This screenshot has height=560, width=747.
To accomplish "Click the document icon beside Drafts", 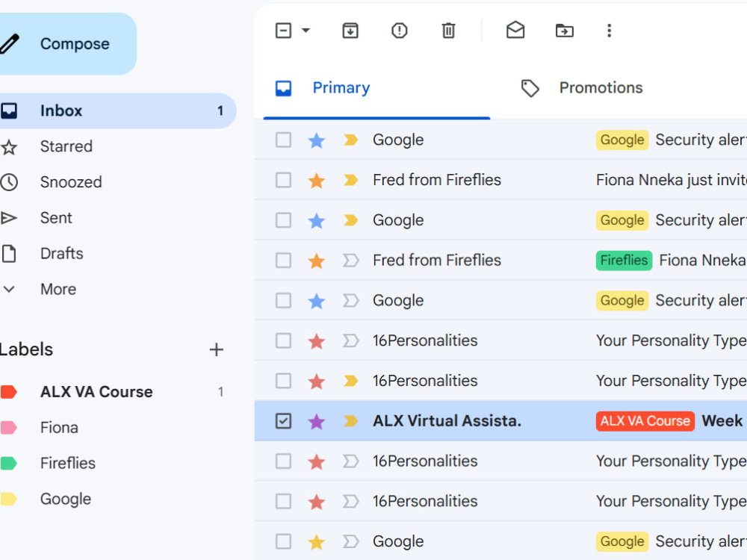I will tap(8, 254).
